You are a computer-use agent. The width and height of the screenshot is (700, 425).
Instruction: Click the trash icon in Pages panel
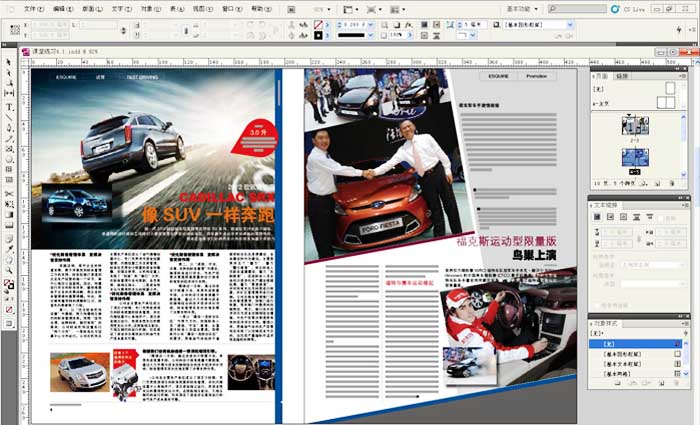(x=671, y=183)
